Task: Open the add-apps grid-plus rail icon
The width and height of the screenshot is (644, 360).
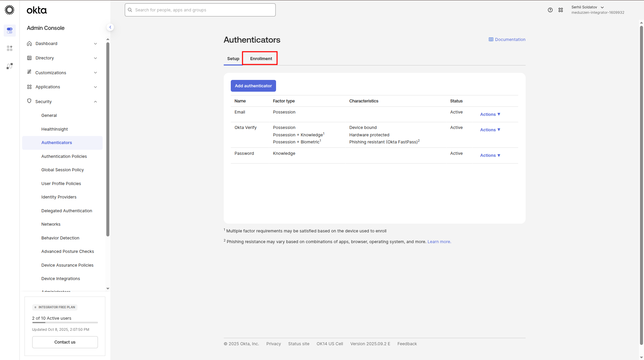Action: tap(9, 48)
